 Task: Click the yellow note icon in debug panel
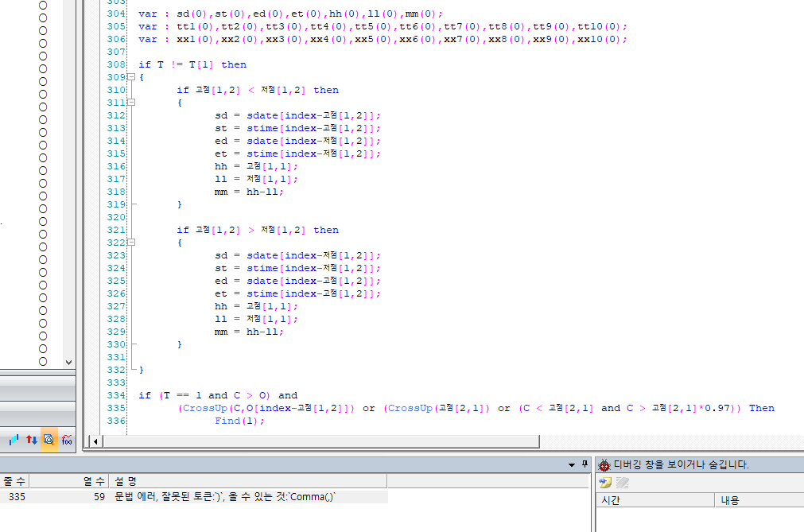[606, 483]
